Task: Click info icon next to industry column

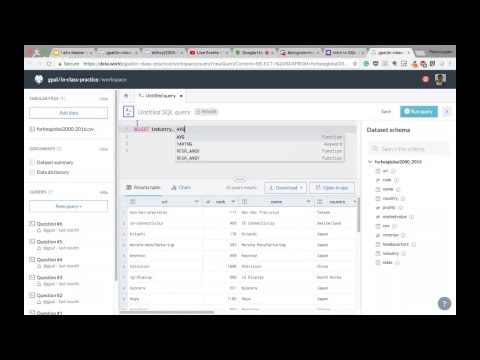Action: [x=404, y=254]
